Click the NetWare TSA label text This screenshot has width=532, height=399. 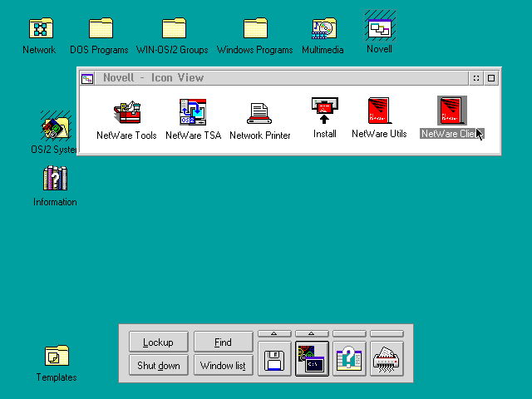click(194, 135)
